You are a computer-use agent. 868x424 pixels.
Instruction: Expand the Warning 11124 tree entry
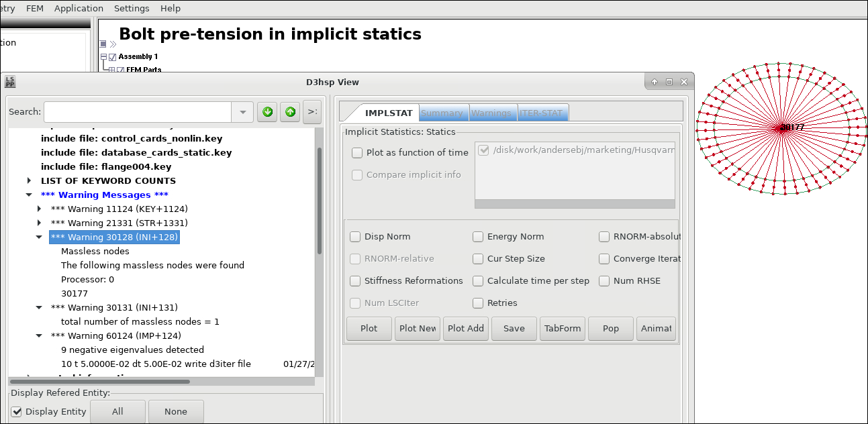(38, 209)
